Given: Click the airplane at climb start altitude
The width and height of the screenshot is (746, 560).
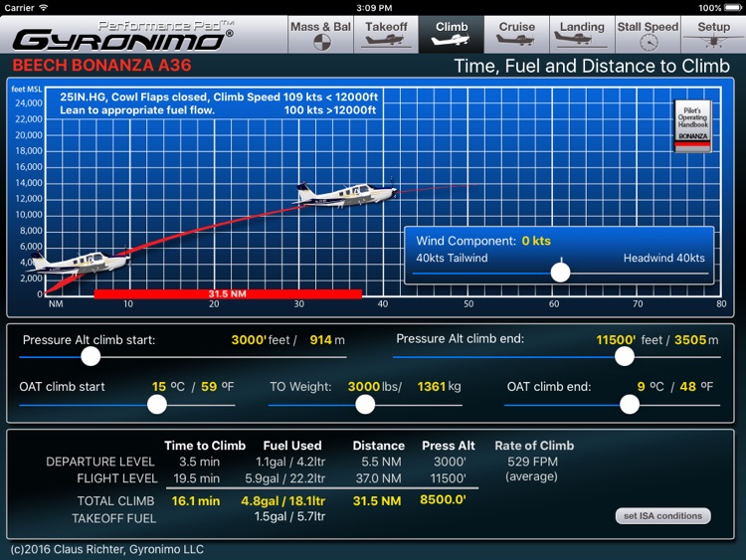Looking at the screenshot, I should [81, 263].
